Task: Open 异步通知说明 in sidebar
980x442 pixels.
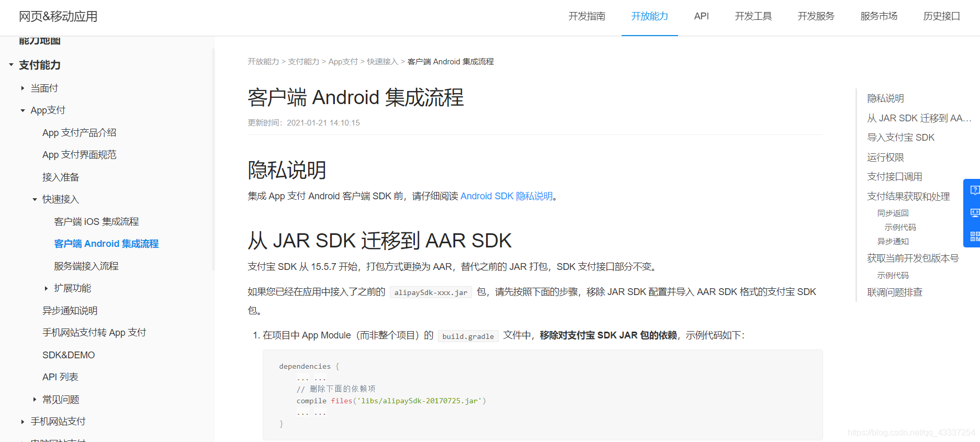Action: (x=70, y=311)
